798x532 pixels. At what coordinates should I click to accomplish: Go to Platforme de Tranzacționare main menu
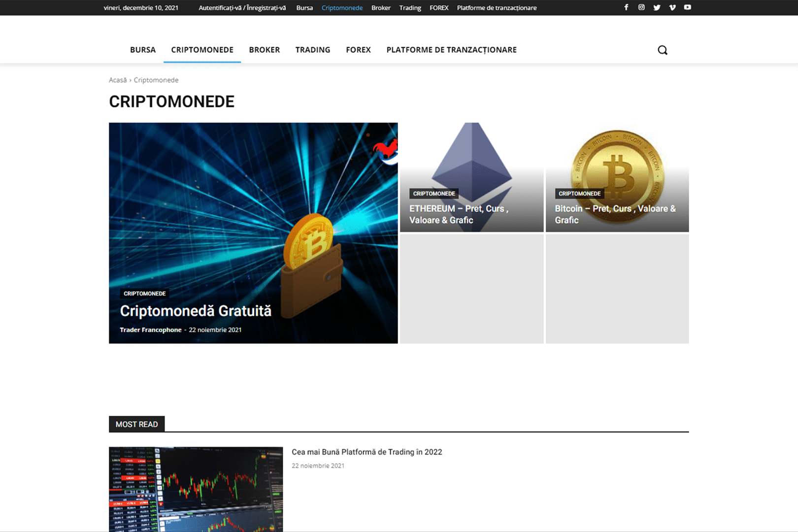click(451, 50)
